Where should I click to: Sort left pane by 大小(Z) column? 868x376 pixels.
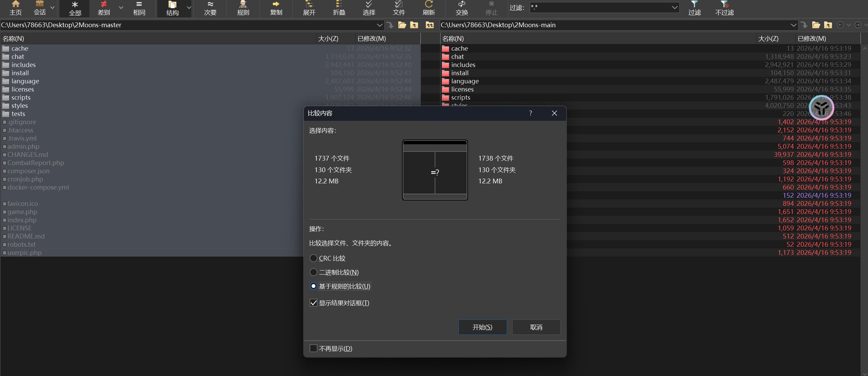click(x=335, y=38)
